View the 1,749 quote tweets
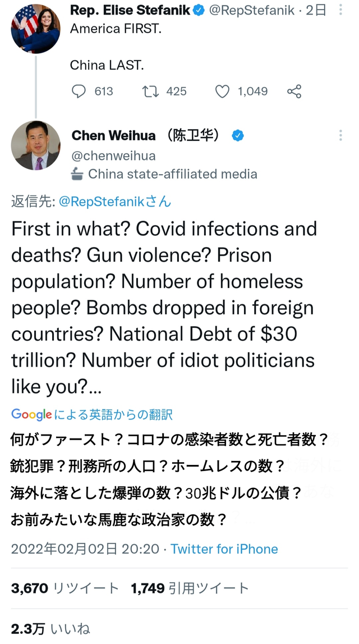This screenshot has height=644, width=359. point(190,588)
